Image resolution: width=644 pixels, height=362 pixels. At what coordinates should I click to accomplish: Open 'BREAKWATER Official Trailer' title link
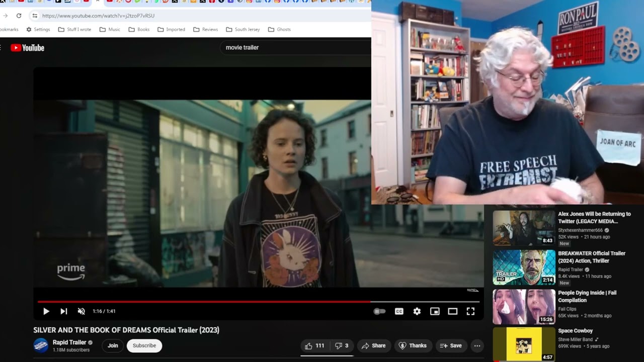592,257
